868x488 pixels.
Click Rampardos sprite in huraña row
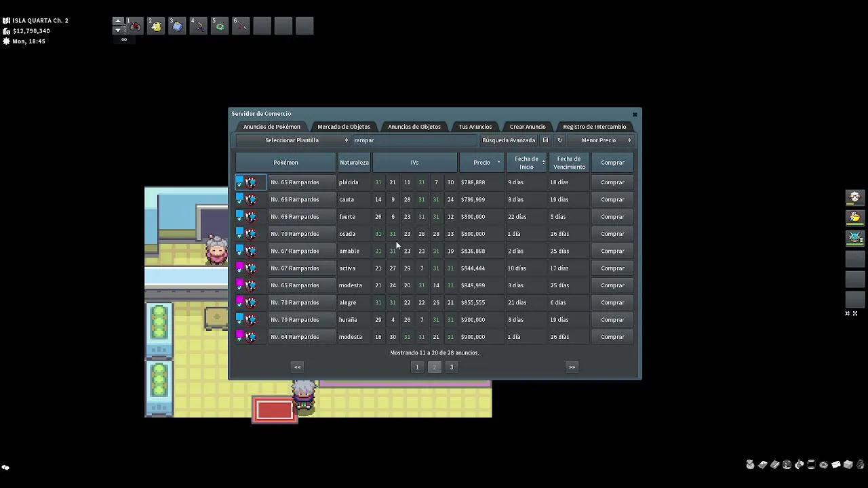point(251,320)
